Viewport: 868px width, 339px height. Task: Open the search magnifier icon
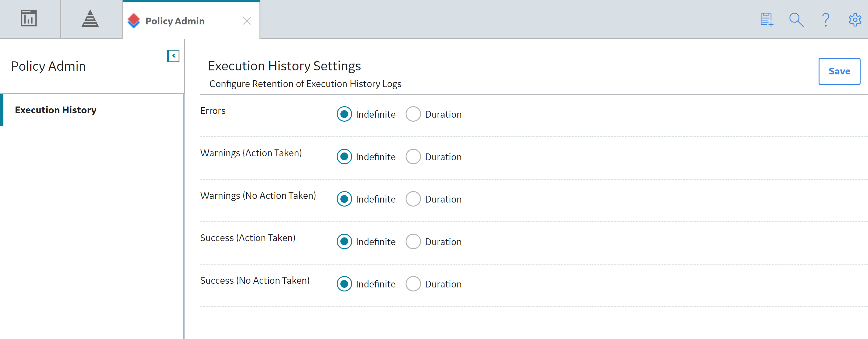coord(796,19)
